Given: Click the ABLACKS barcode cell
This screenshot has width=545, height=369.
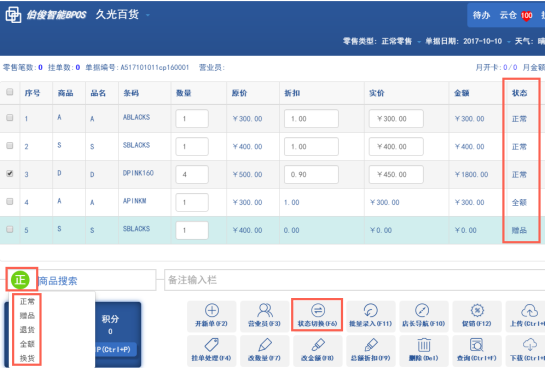Looking at the screenshot, I should click(136, 117).
